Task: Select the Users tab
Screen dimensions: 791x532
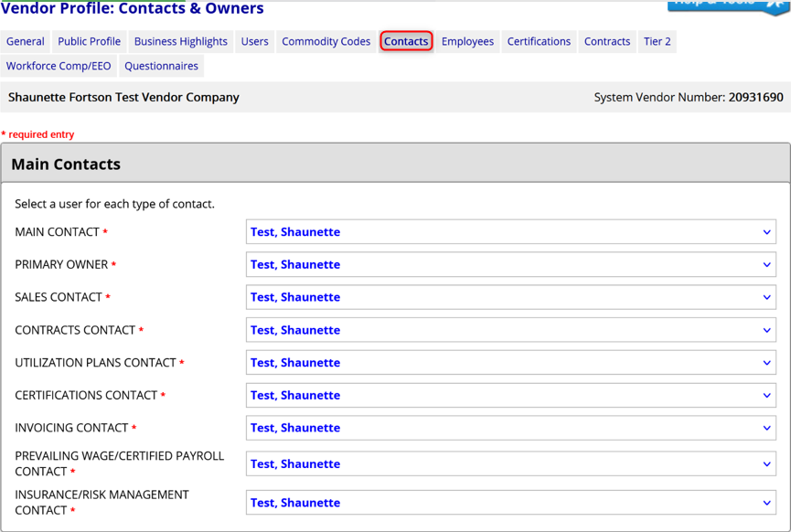Action: pyautogui.click(x=255, y=41)
